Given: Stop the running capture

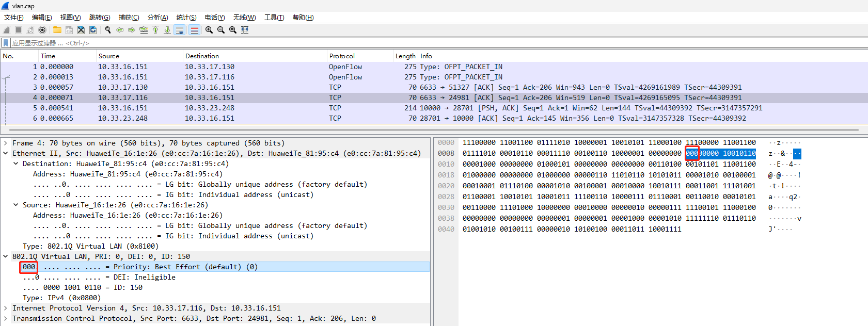Looking at the screenshot, I should tap(19, 30).
